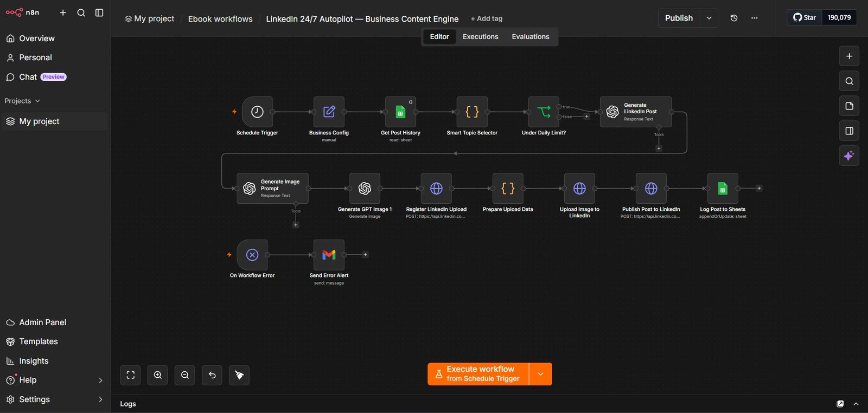The height and width of the screenshot is (413, 868).
Task: Switch to the Executions tab
Action: coord(480,37)
